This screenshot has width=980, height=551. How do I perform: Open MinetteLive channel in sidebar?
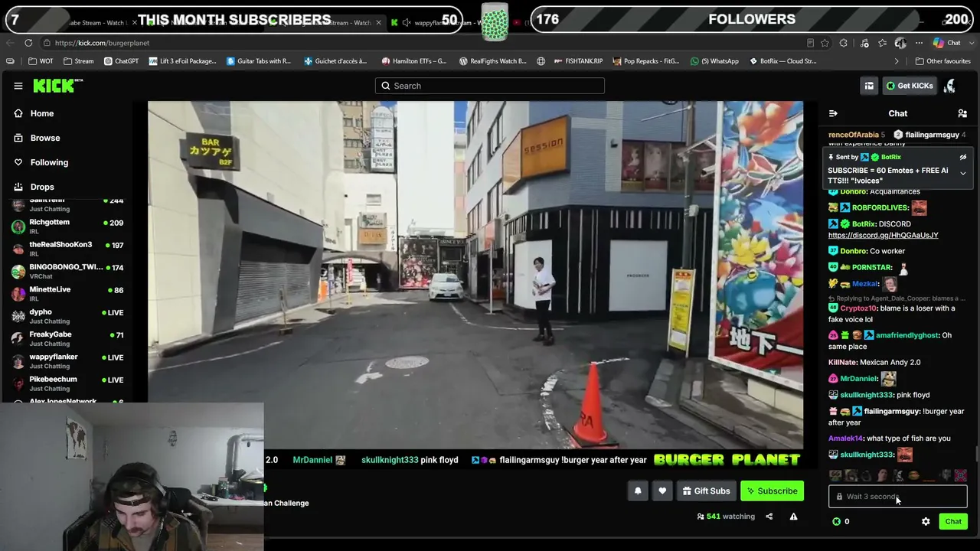tap(67, 294)
